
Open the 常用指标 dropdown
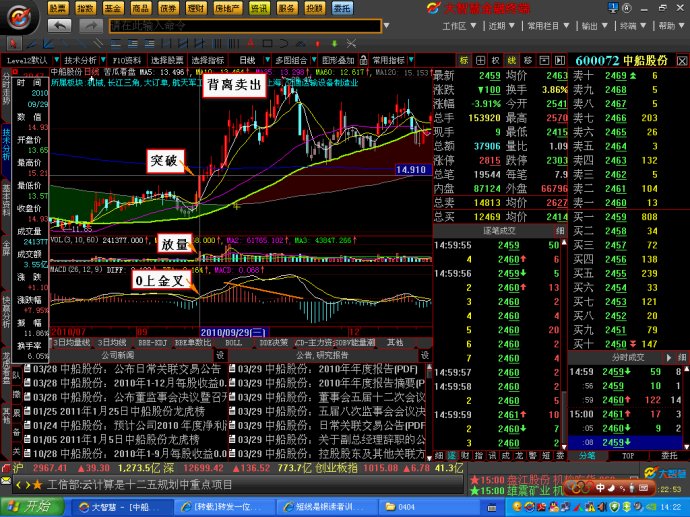411,60
